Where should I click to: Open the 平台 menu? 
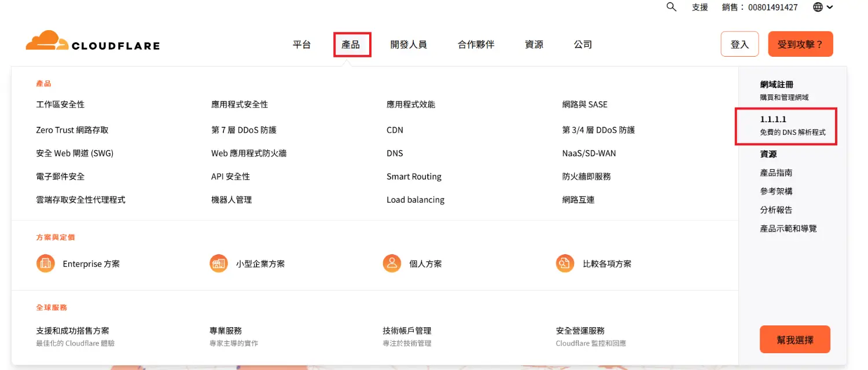pos(301,45)
